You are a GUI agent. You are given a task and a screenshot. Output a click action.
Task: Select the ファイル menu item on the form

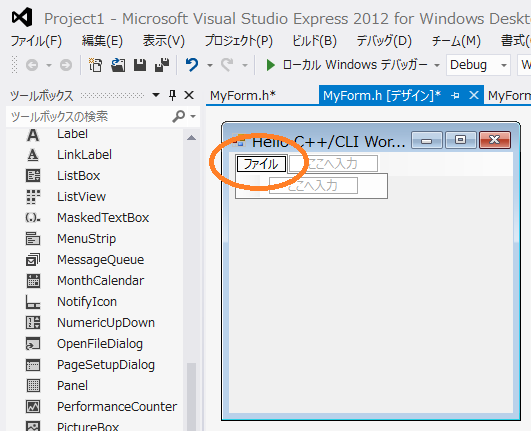pyautogui.click(x=261, y=164)
